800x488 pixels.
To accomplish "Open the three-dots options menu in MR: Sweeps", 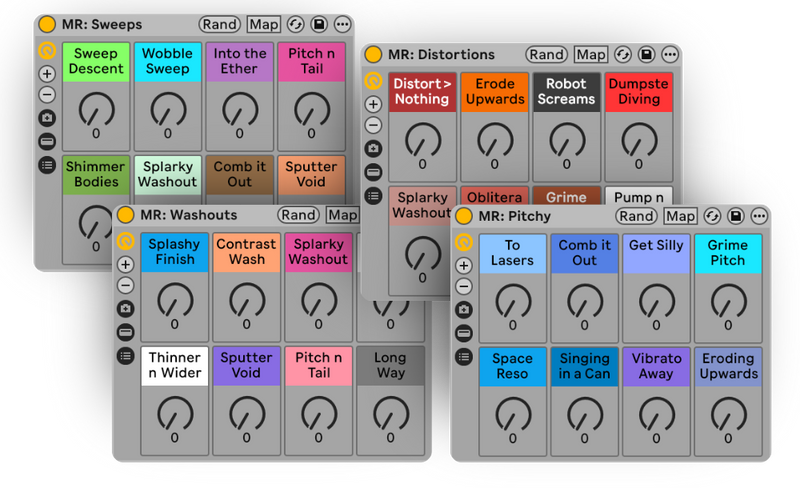I will [x=343, y=24].
